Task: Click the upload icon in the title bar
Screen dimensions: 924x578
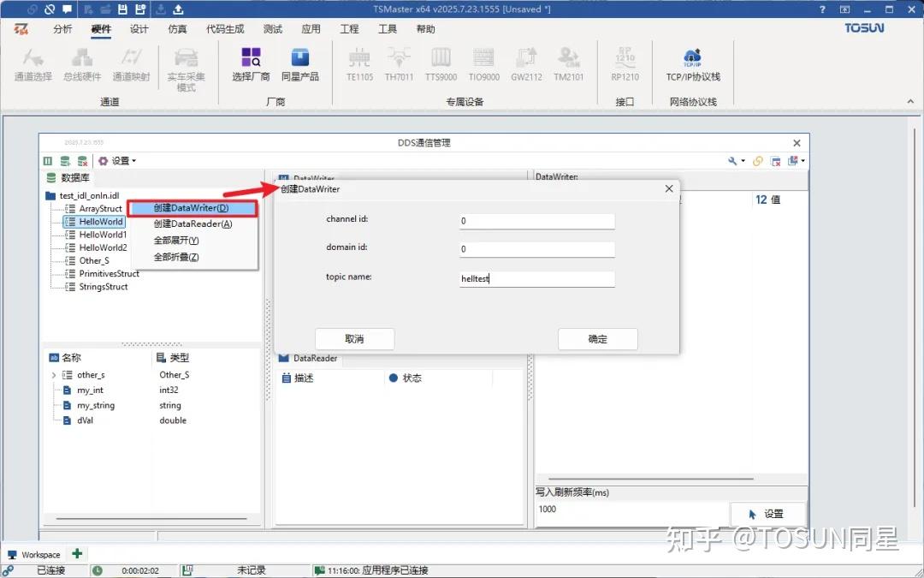Action: point(178,9)
